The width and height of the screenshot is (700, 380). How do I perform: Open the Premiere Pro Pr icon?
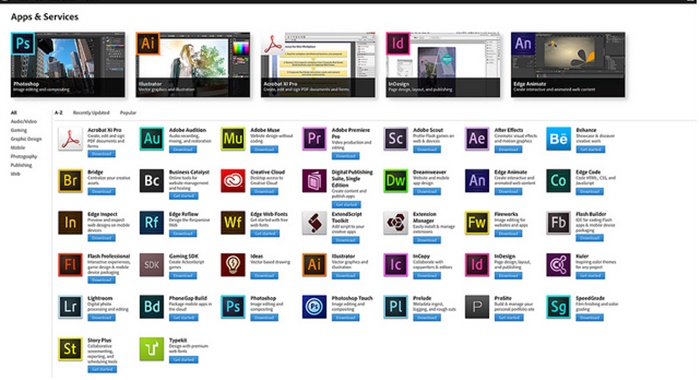tap(314, 139)
